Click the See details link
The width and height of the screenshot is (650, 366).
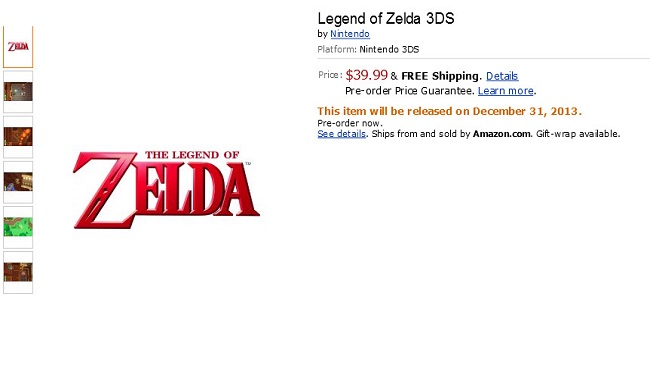click(x=342, y=134)
